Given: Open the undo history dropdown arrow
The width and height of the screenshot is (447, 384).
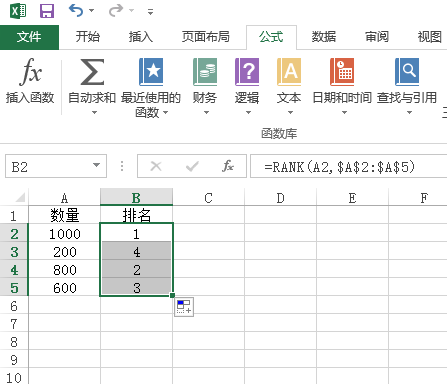Looking at the screenshot, I should point(91,11).
